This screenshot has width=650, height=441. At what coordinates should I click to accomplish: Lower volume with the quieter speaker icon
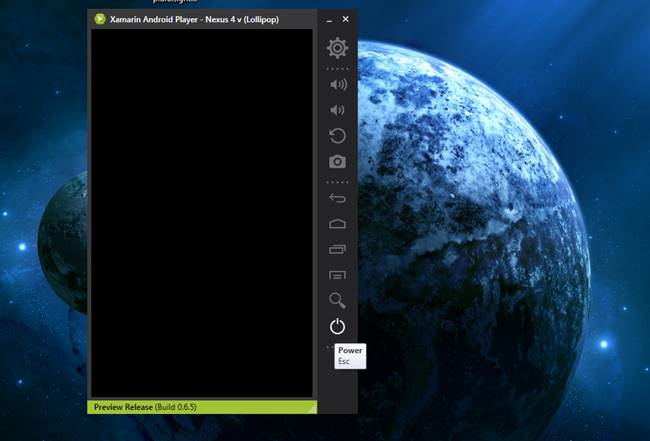click(337, 110)
